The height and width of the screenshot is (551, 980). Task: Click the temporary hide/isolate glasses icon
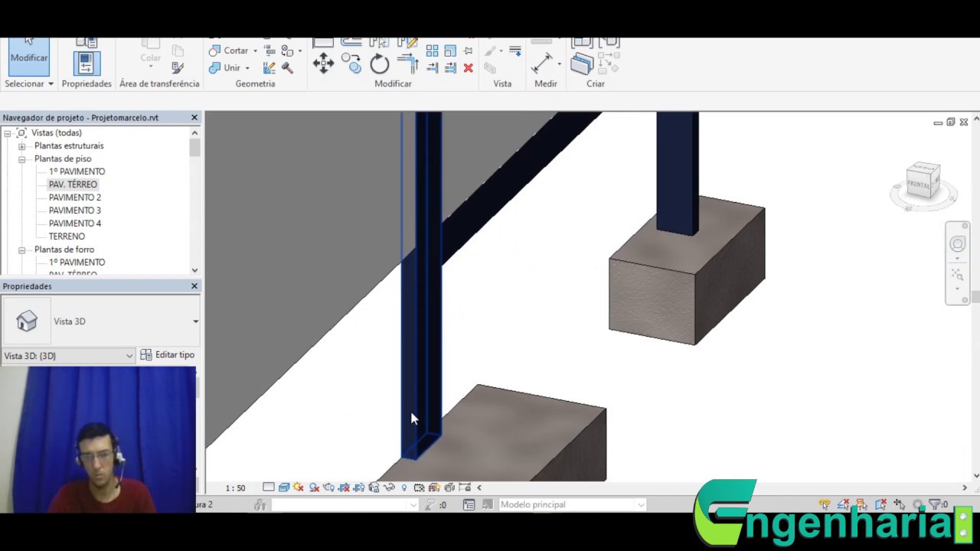coord(389,487)
